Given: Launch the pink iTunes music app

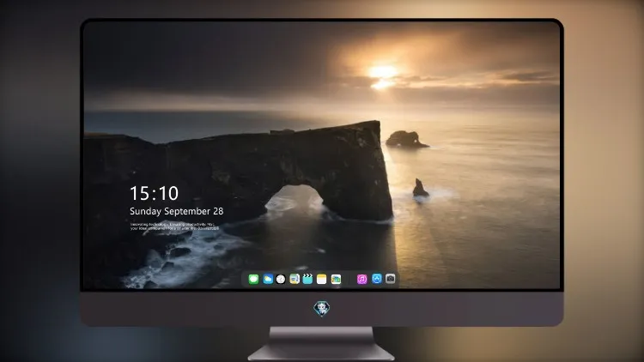Looking at the screenshot, I should [361, 279].
